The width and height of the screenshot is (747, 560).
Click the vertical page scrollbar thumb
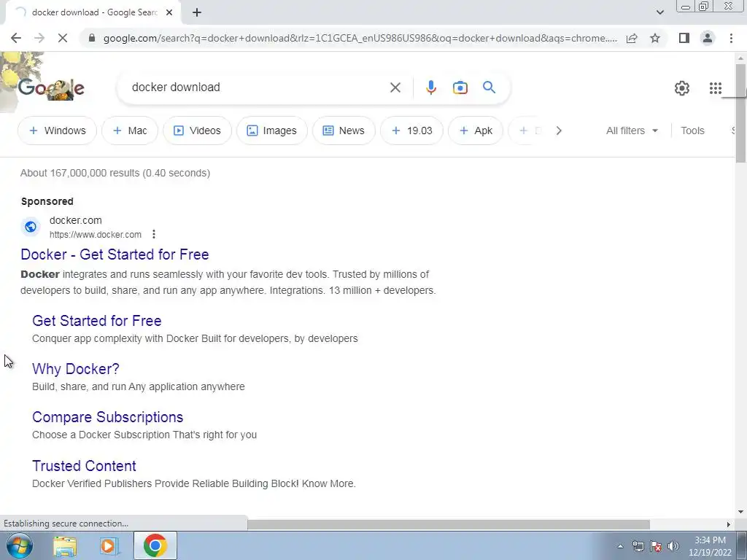[x=741, y=112]
